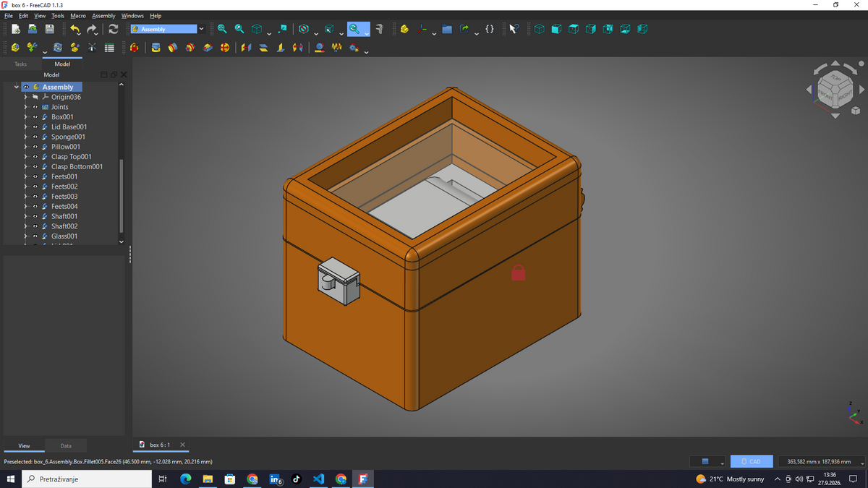This screenshot has height=488, width=868.
Task: Create Cylindrical joint icon
Action: tap(190, 48)
